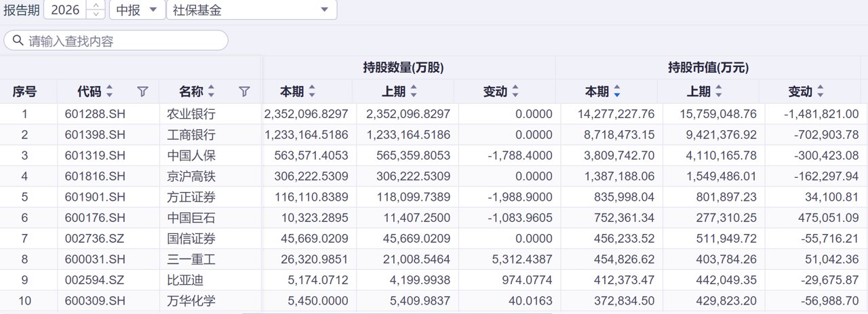Viewport: 868px width, 314px height.
Task: Select stock code 002594.SZ
Action: point(95,280)
